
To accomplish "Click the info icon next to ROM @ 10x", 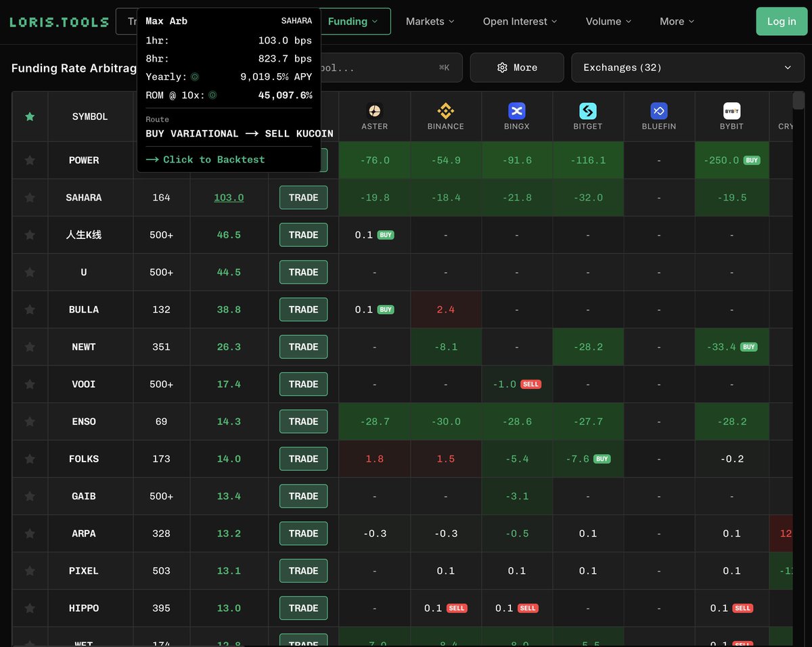I will click(212, 95).
